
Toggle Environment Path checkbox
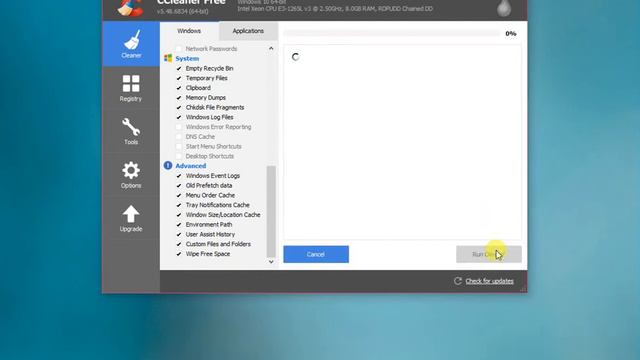point(179,224)
